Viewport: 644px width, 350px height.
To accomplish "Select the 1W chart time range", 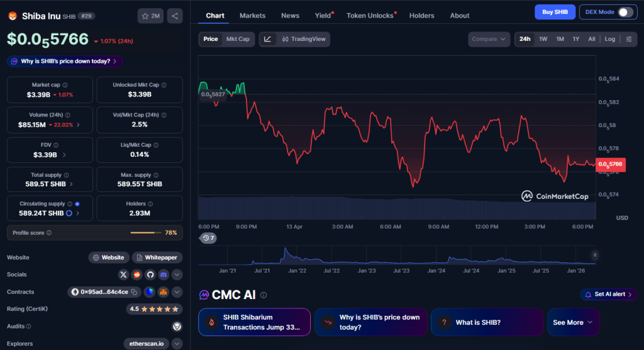I will [x=543, y=39].
